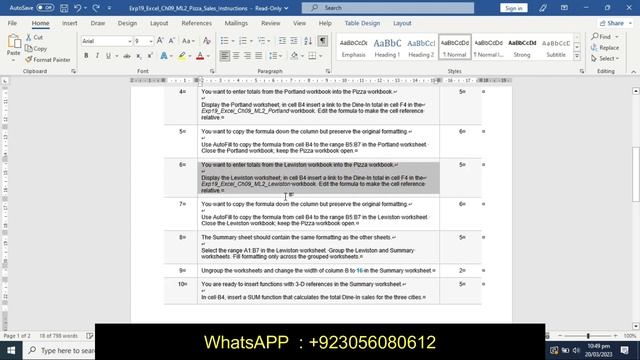Cut the selected text

[34, 37]
